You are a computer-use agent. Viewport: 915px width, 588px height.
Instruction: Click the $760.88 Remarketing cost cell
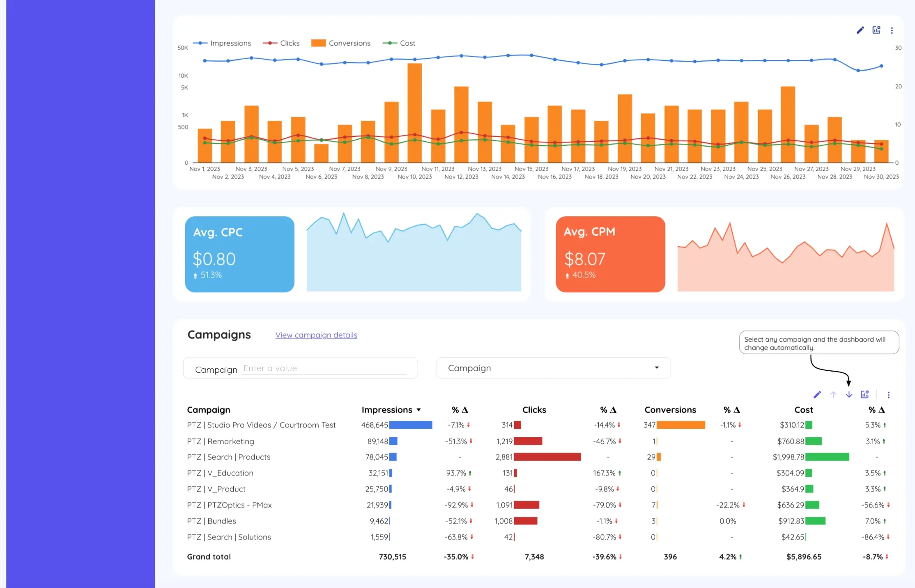point(791,441)
